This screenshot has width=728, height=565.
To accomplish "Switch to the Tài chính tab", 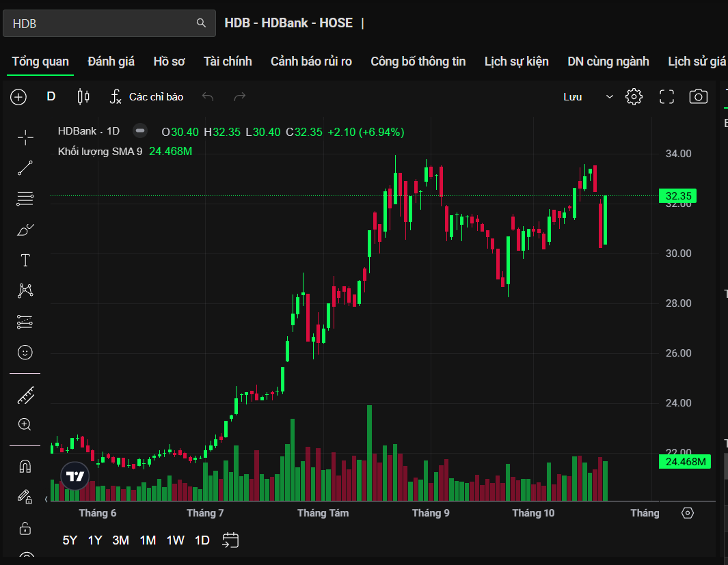I will click(228, 61).
